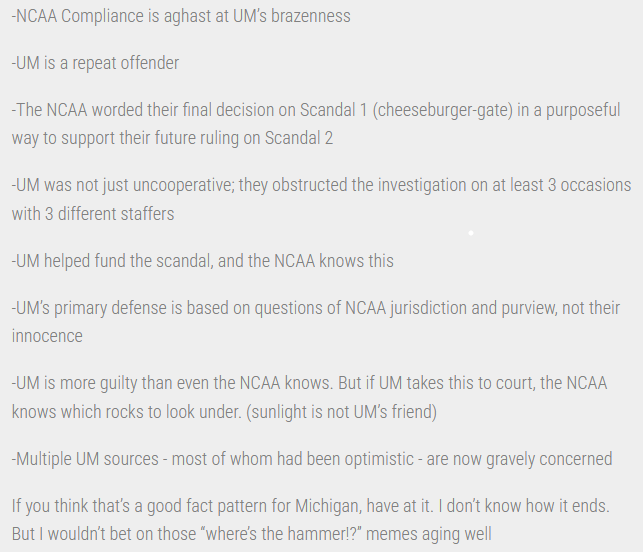The height and width of the screenshot is (552, 643).
Task: Click the word 'innocence' on its own line
Action: (x=47, y=336)
